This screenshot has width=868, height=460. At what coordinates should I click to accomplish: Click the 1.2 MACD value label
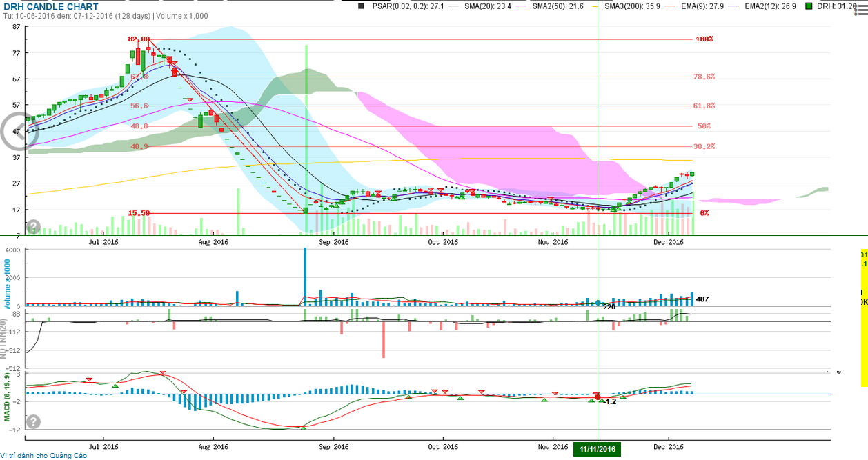pos(611,401)
